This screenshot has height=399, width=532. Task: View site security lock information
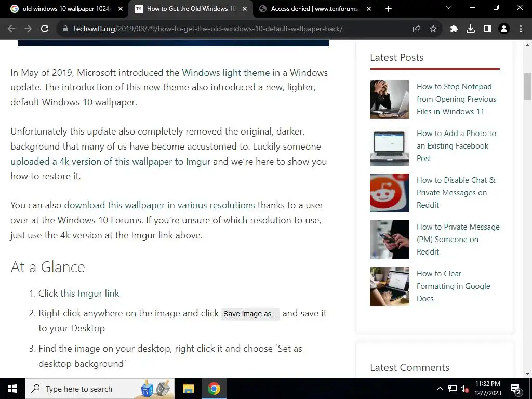click(x=65, y=29)
